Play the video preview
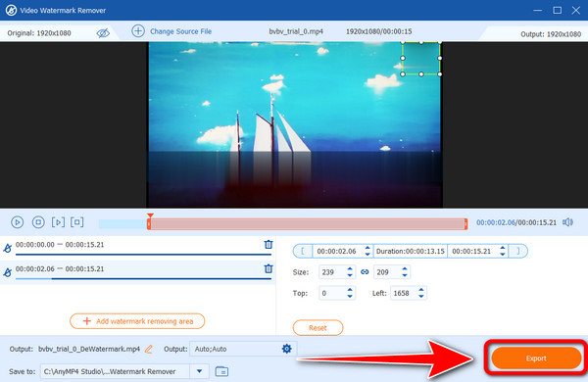This screenshot has height=382, width=588. tap(18, 222)
